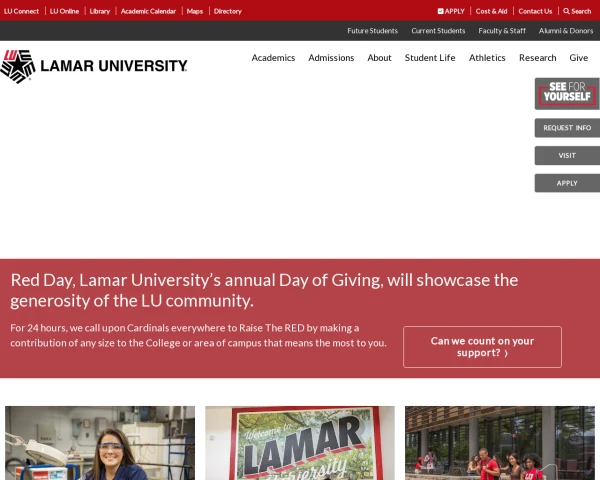The width and height of the screenshot is (600, 480).
Task: Expand the About navigation item
Action: click(x=379, y=58)
